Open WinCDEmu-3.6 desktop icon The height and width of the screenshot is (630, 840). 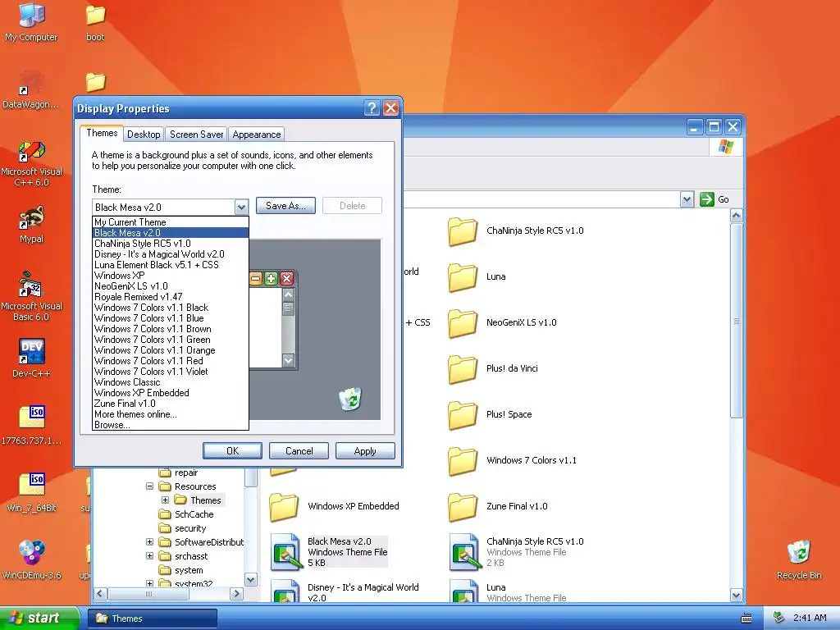[x=31, y=559]
